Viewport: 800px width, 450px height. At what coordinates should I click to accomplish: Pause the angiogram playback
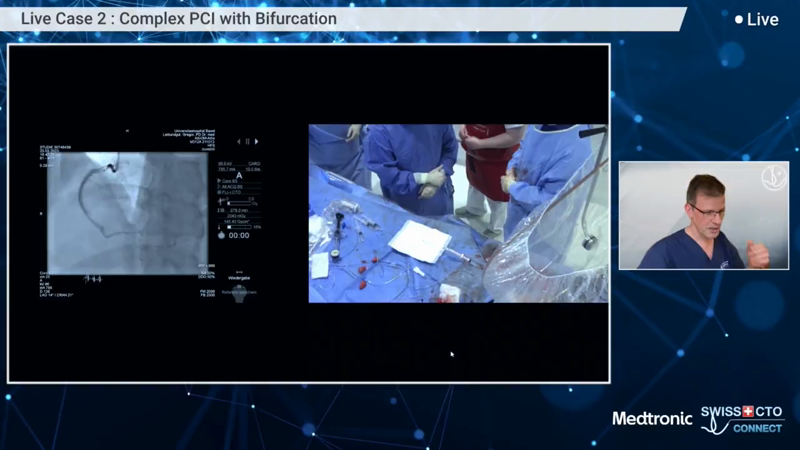247,142
